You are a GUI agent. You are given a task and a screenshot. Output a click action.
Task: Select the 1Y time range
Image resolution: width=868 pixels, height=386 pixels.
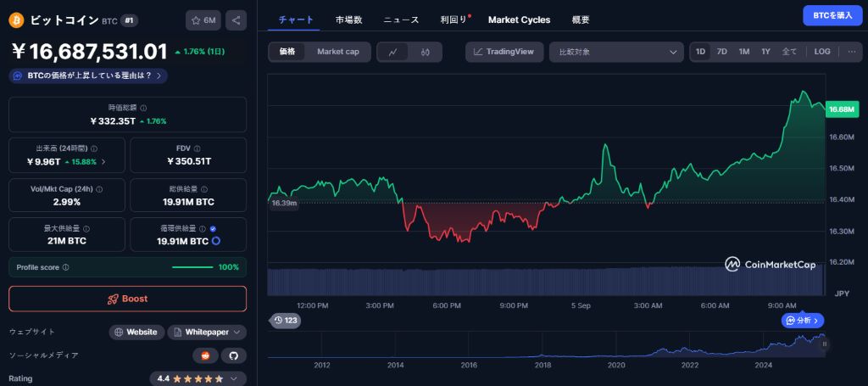[765, 52]
